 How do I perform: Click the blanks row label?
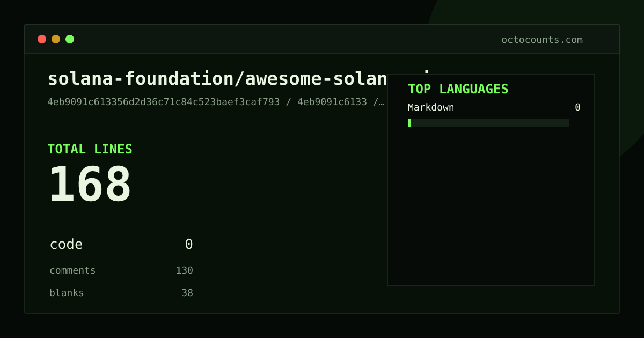pos(67,293)
